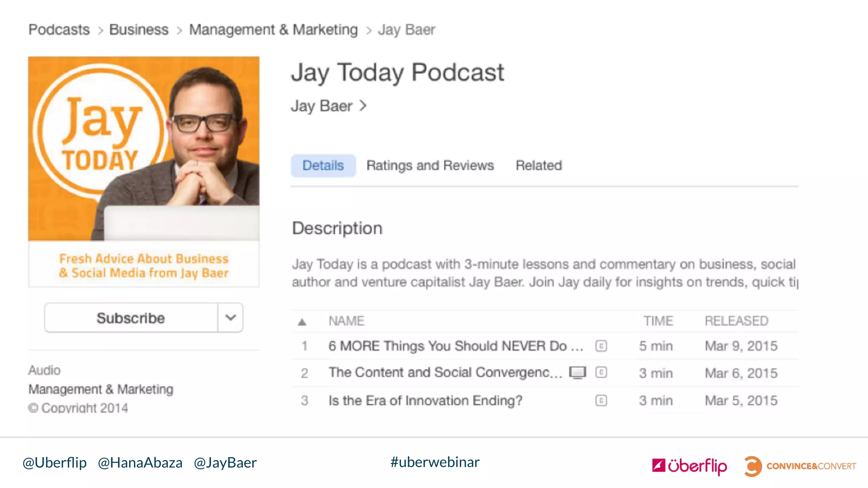The image size is (868, 488).
Task: Click the Jay Baer breadcrumb text
Action: coord(406,30)
